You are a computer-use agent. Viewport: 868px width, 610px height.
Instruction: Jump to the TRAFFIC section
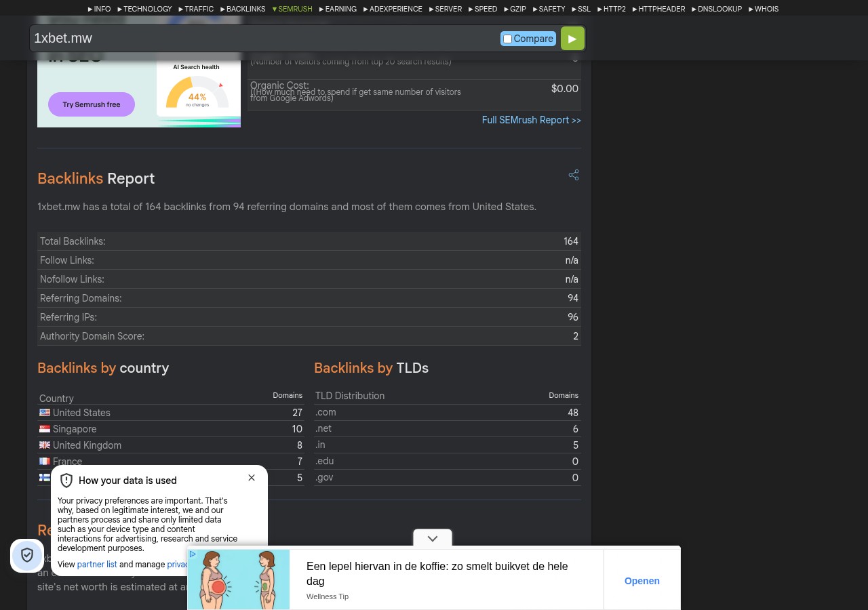pyautogui.click(x=196, y=9)
